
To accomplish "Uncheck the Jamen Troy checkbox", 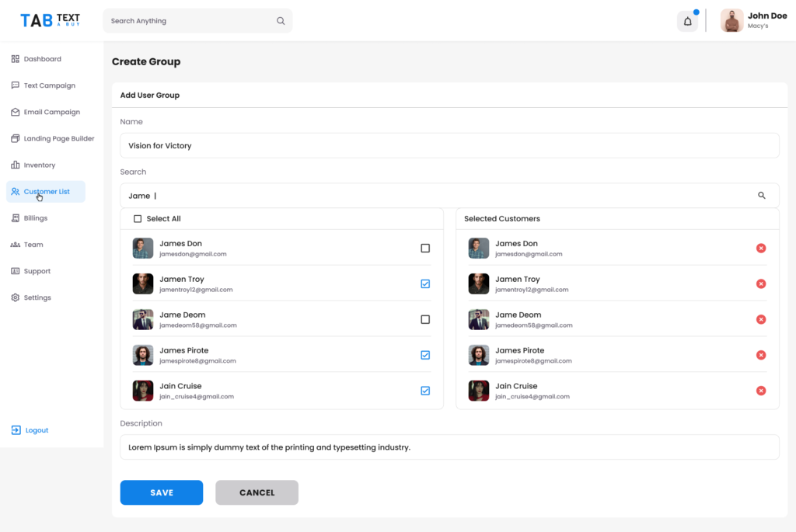I will pos(425,284).
